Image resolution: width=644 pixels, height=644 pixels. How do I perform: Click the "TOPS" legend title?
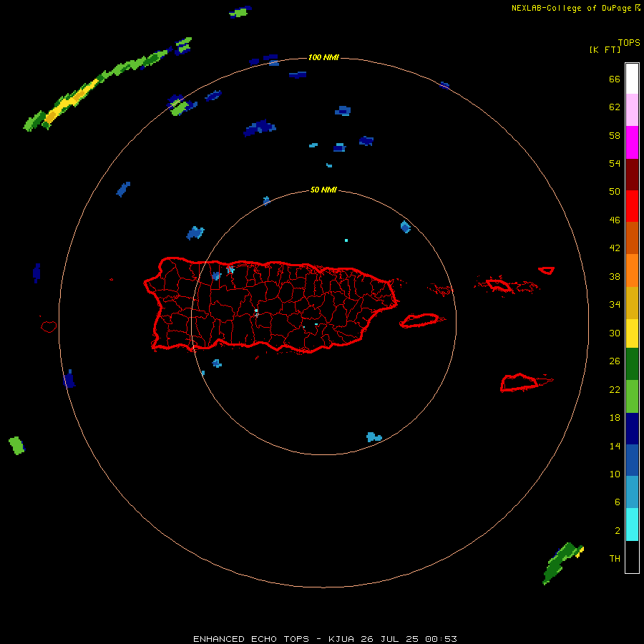pos(629,43)
